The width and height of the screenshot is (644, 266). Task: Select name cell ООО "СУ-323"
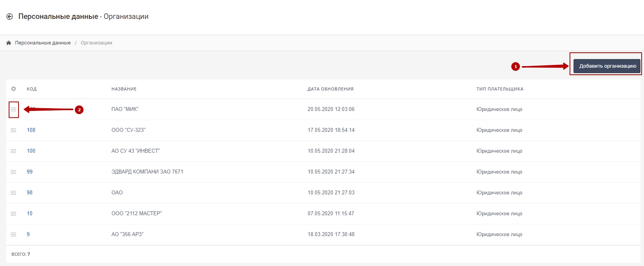[x=128, y=130]
